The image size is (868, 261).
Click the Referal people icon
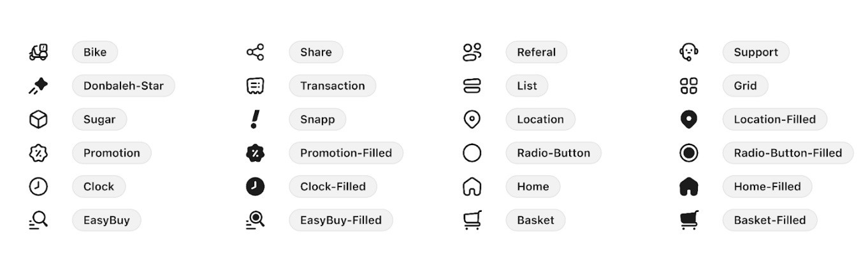click(472, 52)
